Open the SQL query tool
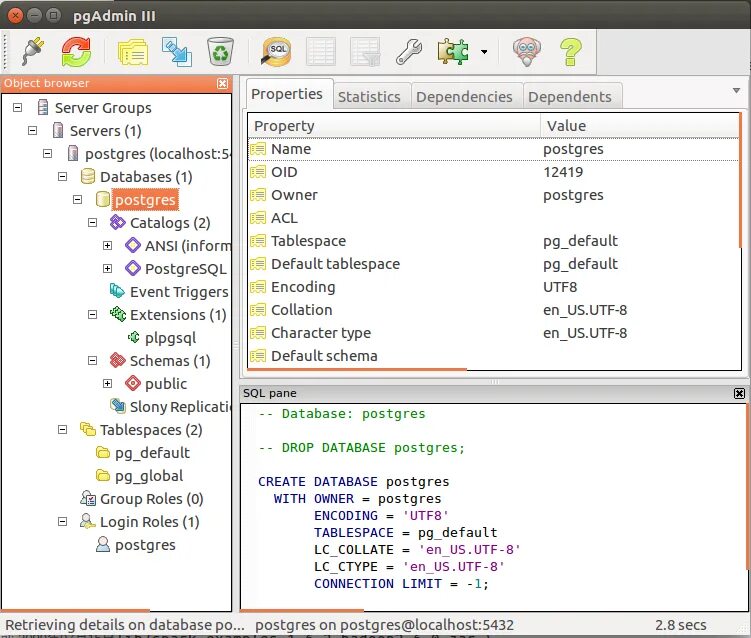Image resolution: width=751 pixels, height=638 pixels. pyautogui.click(x=276, y=52)
